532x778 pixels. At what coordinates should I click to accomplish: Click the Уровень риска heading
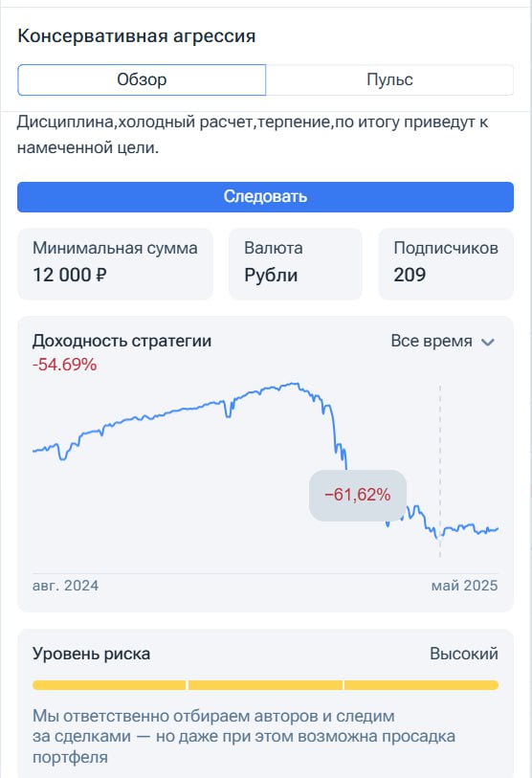pos(91,654)
